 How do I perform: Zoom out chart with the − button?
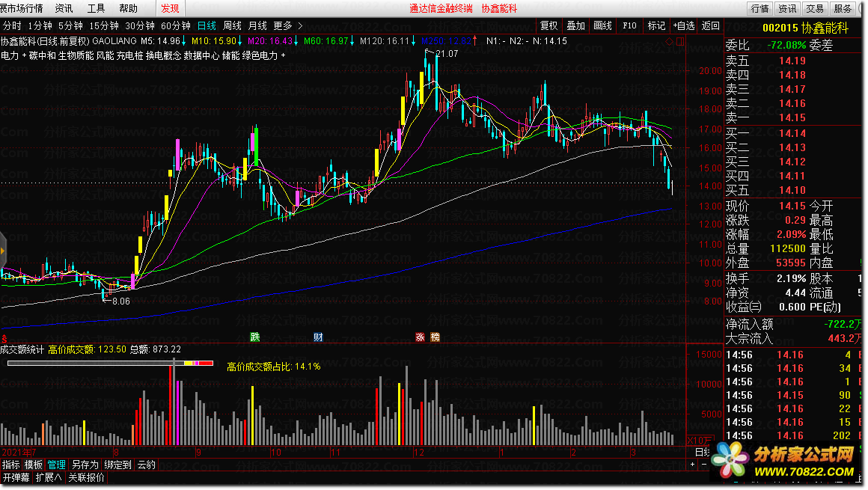tap(703, 465)
